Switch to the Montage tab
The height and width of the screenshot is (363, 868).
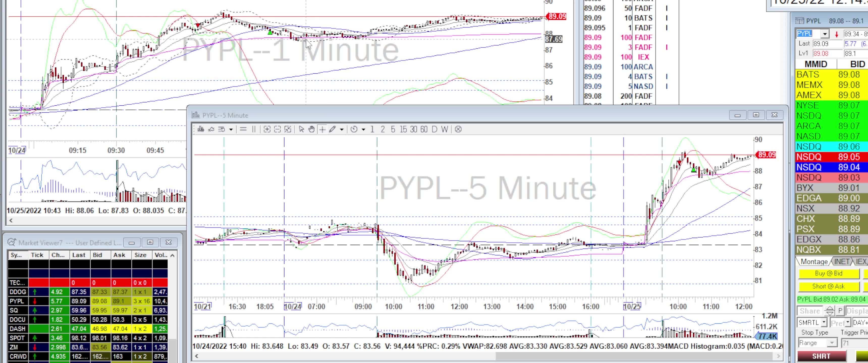(814, 262)
